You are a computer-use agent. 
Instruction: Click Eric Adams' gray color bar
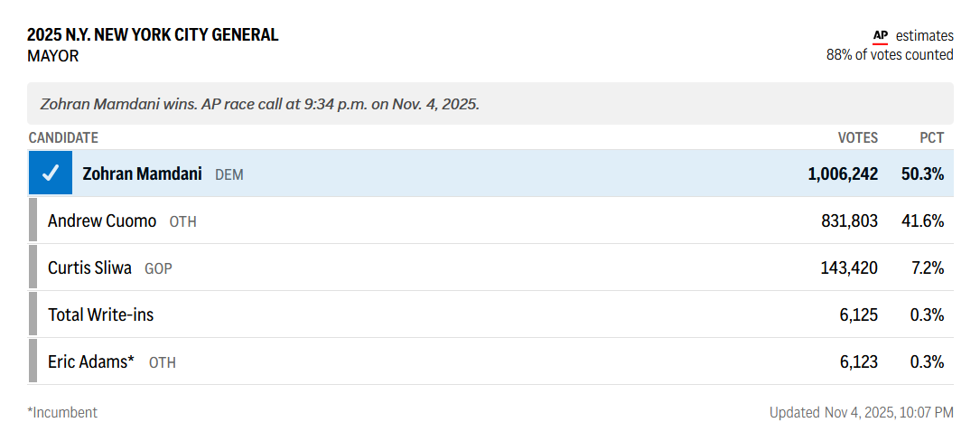point(33,361)
